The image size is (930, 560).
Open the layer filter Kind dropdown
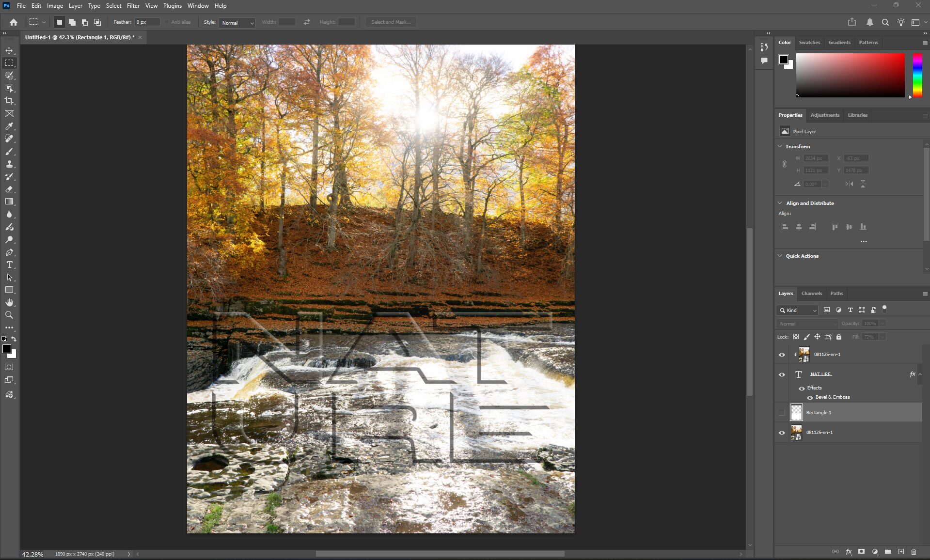[x=797, y=310]
